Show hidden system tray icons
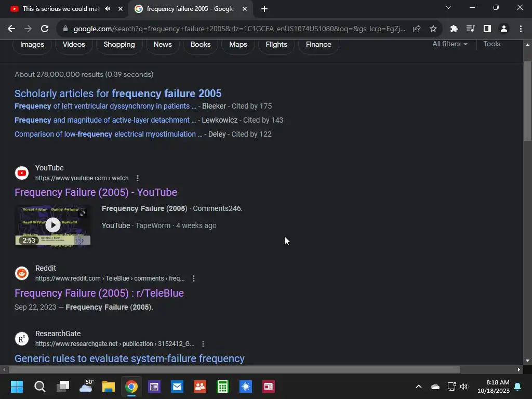 click(x=419, y=387)
